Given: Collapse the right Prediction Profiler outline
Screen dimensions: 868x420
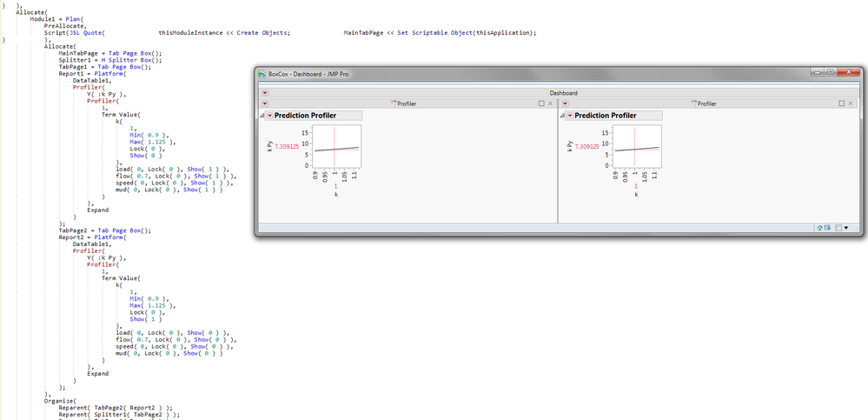Looking at the screenshot, I should (x=562, y=116).
